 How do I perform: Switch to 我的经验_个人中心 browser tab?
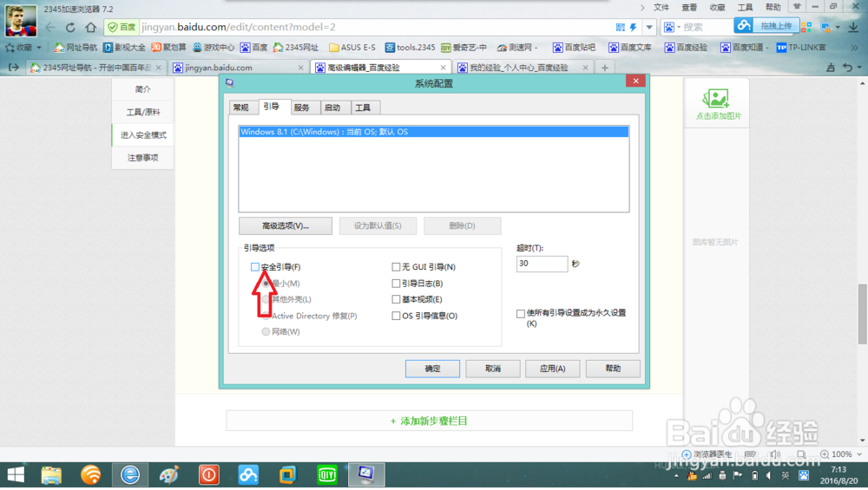(523, 68)
